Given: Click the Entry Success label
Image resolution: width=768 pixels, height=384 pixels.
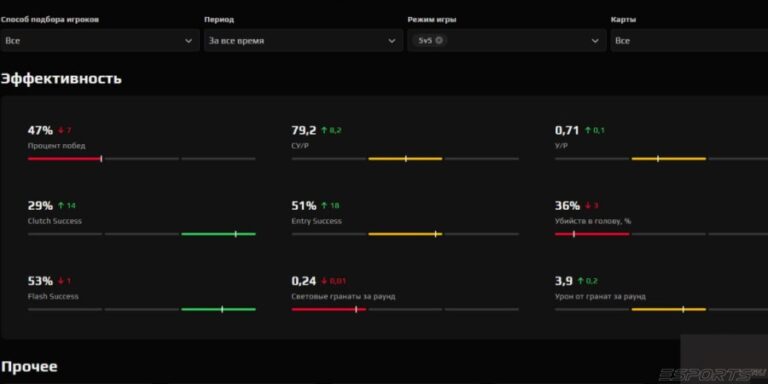Looking at the screenshot, I should pos(316,221).
